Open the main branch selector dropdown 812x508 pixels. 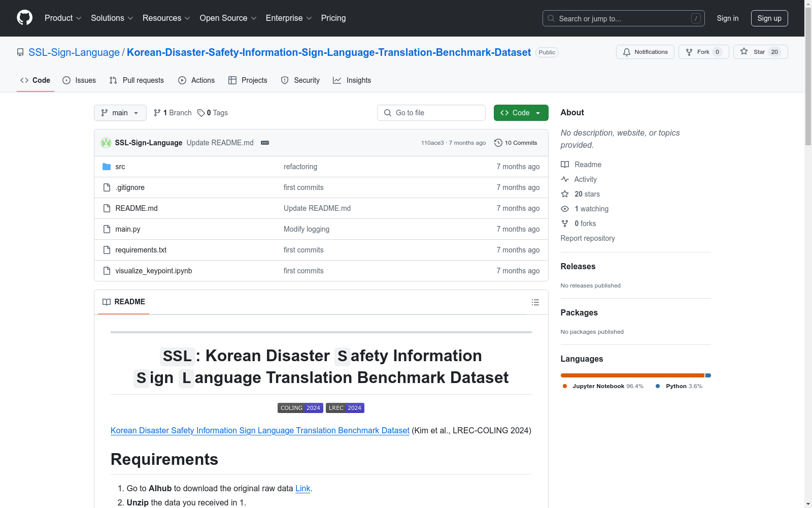pos(120,113)
